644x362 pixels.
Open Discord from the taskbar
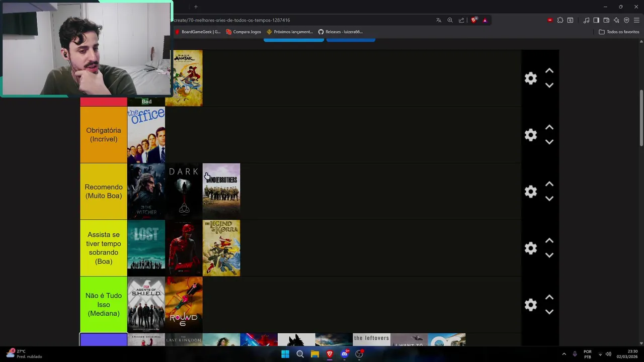coord(345,354)
